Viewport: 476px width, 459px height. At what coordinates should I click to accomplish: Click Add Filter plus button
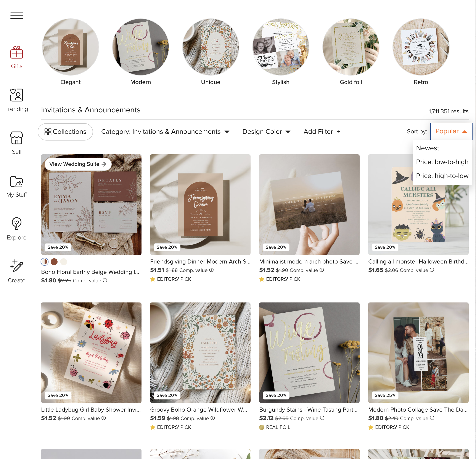(322, 132)
